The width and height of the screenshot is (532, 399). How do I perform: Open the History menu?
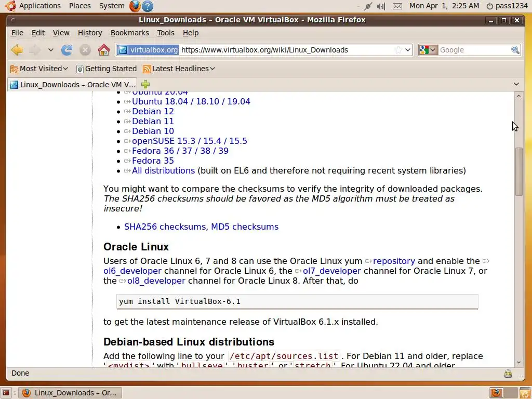click(x=90, y=33)
